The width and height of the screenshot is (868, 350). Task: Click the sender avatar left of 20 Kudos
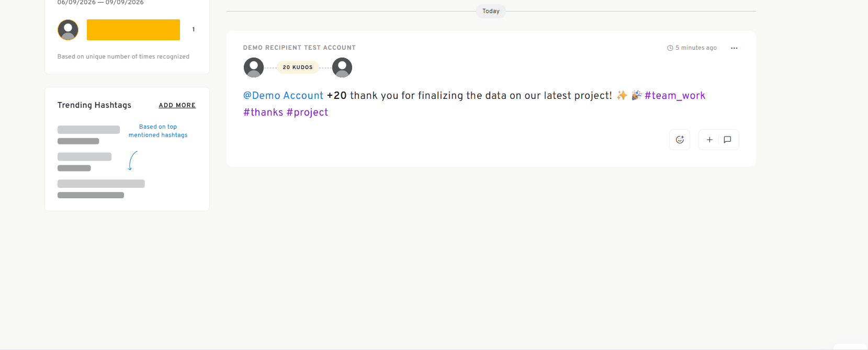tap(254, 67)
